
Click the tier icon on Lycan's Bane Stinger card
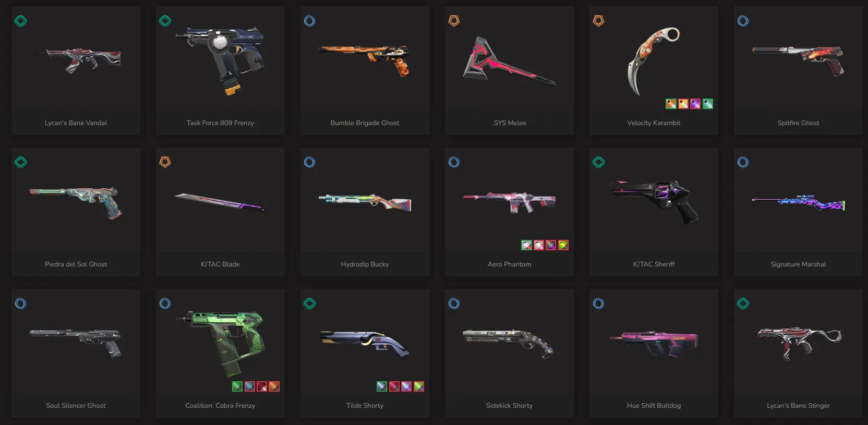[743, 303]
